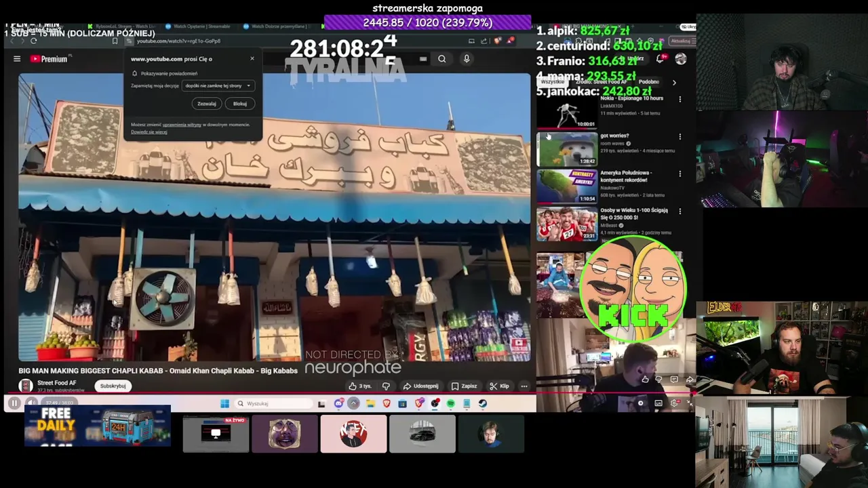Click the video title 'BIG MAN MAKING BIGGEST CHAPLI KABAB'
Viewport: 868px width, 488px height.
pos(158,371)
